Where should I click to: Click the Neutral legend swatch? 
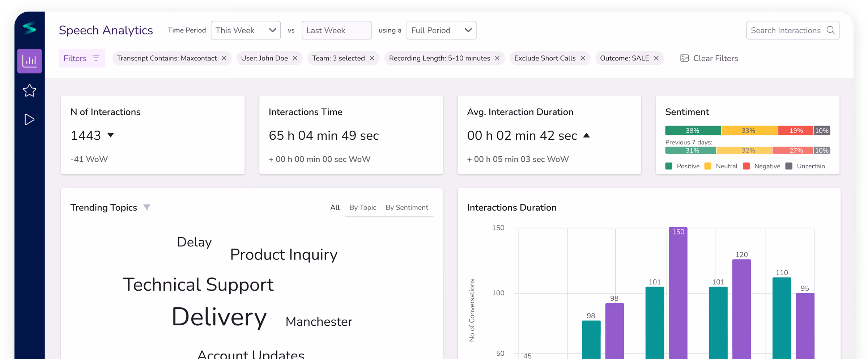[708, 166]
